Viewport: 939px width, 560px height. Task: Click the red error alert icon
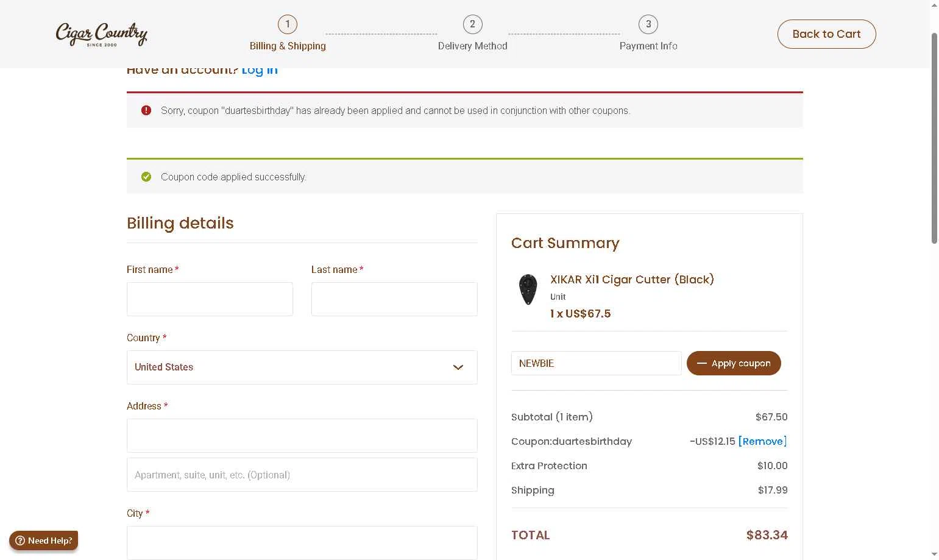click(146, 110)
